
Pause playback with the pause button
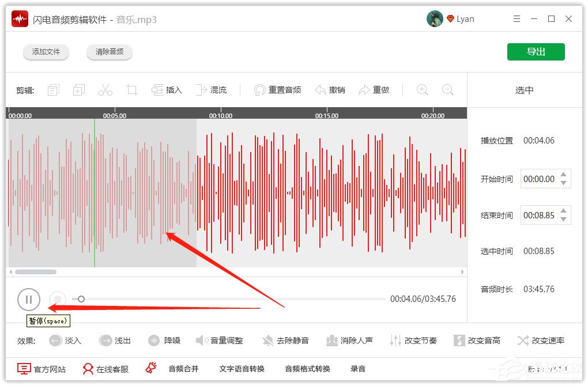(29, 299)
